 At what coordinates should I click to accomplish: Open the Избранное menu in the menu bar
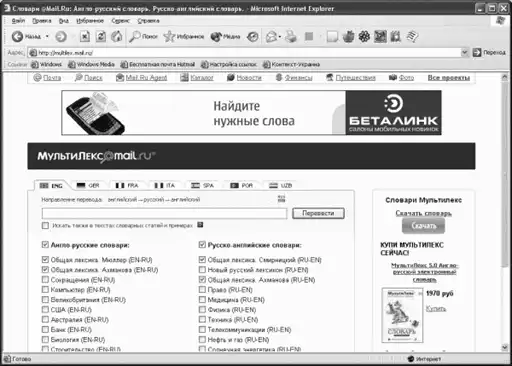90,21
